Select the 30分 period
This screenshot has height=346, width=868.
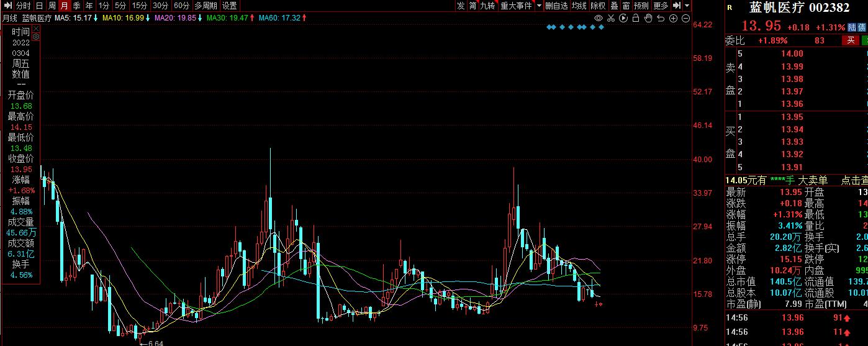[160, 6]
